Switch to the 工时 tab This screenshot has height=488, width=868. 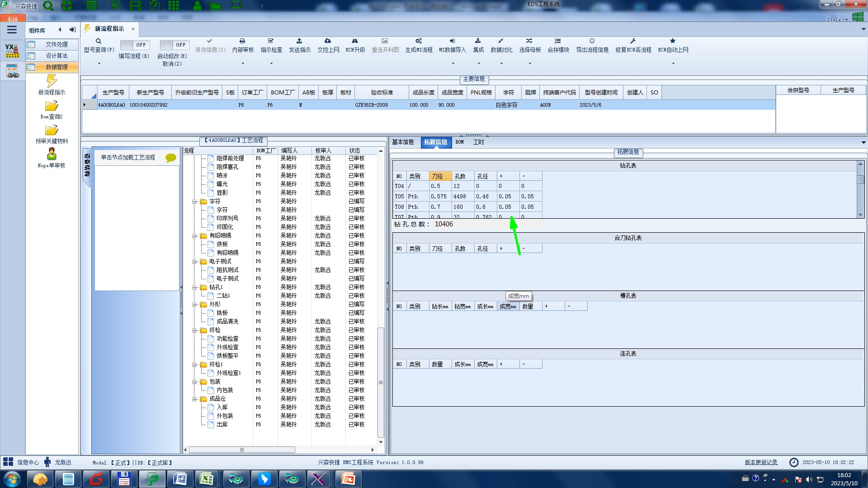(478, 142)
